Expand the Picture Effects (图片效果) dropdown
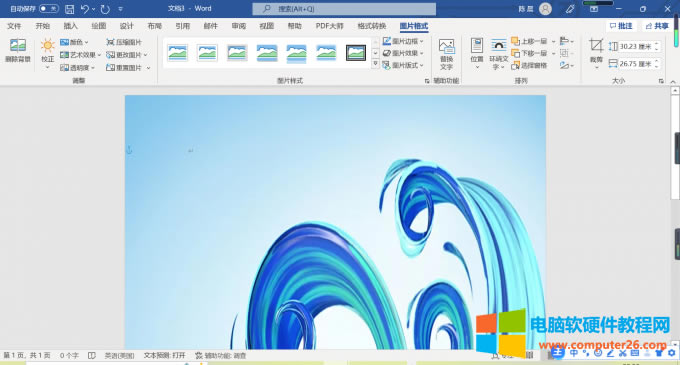 point(403,53)
